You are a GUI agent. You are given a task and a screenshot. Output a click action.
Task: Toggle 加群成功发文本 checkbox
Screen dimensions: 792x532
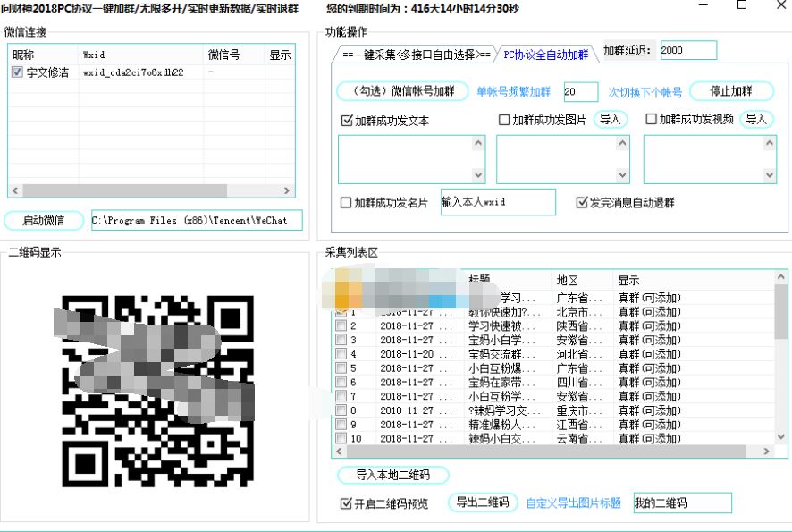click(347, 121)
